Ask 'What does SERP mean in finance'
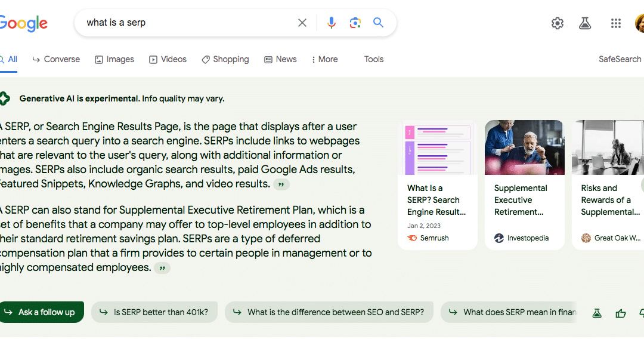The height and width of the screenshot is (339, 644). point(509,312)
